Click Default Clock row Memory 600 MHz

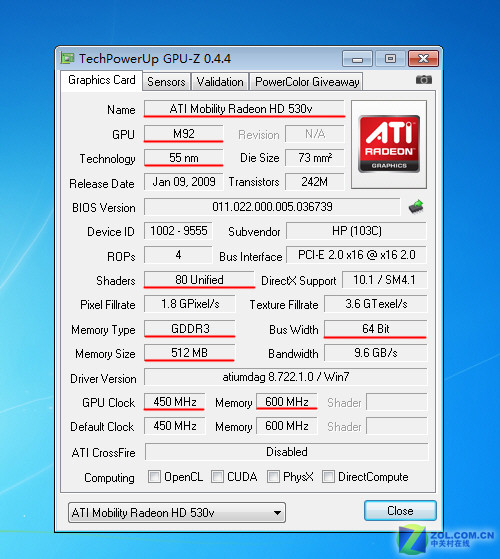tap(287, 426)
